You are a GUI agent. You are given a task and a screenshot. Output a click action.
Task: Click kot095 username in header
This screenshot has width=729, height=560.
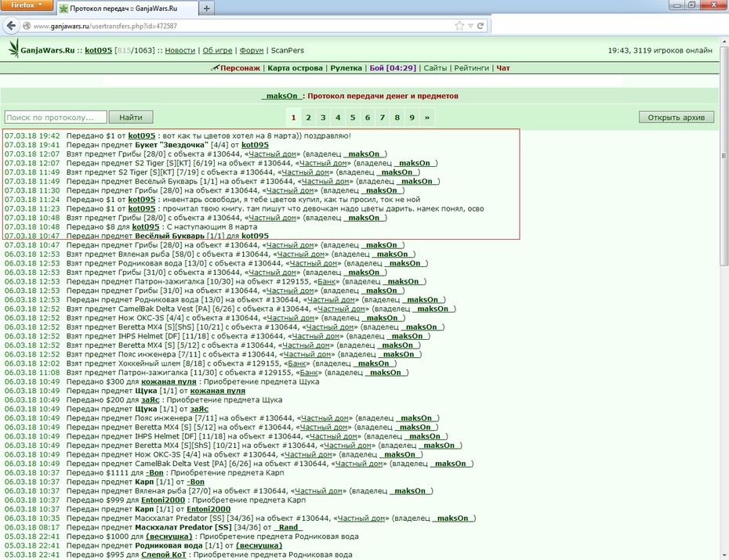pyautogui.click(x=98, y=50)
